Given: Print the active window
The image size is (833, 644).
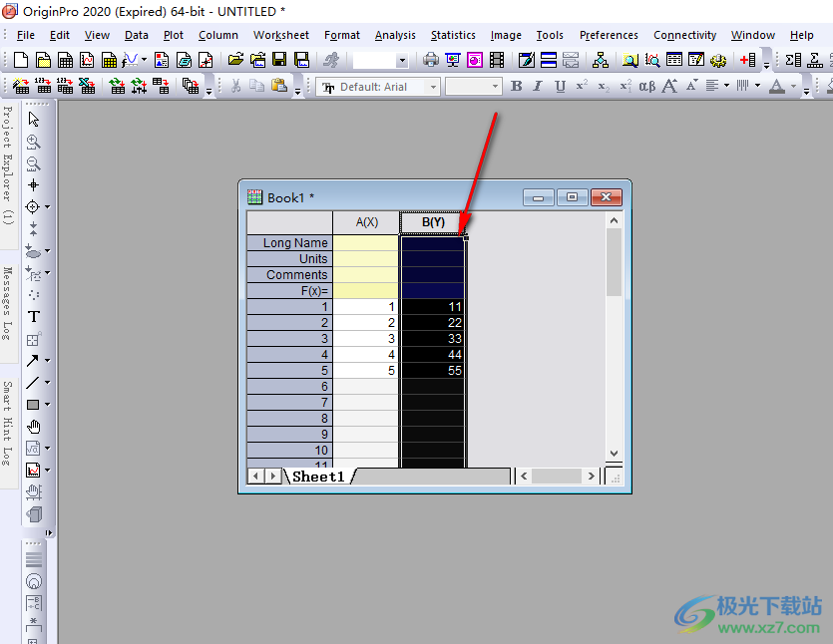Looking at the screenshot, I should [431, 60].
